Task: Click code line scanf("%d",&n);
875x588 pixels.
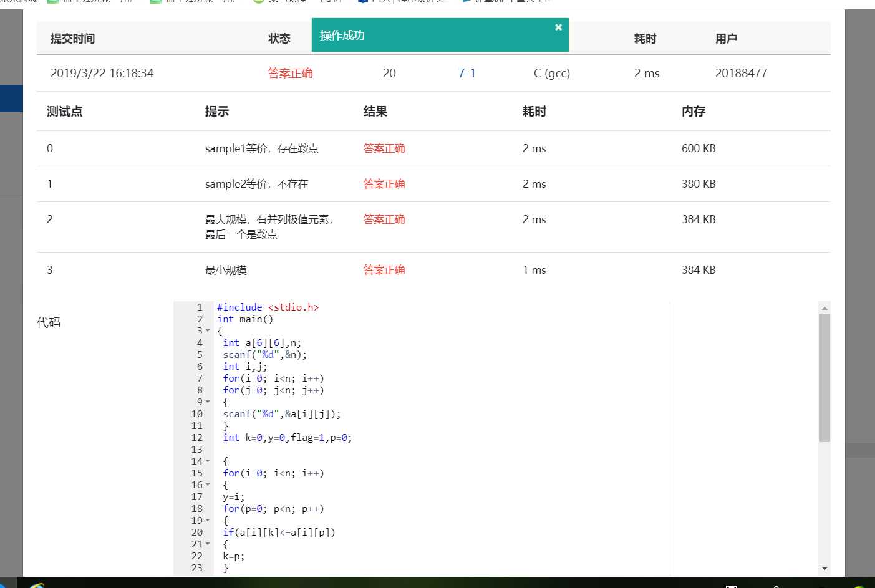Action: [x=265, y=355]
